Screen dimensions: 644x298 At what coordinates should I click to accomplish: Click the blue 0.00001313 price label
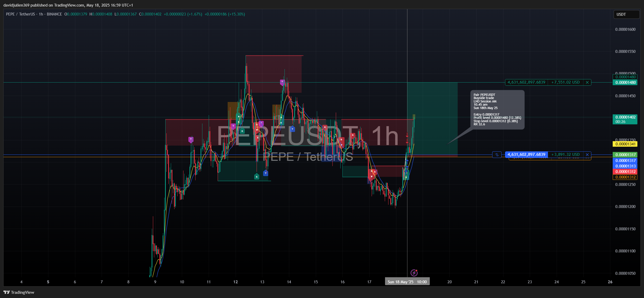(x=625, y=166)
